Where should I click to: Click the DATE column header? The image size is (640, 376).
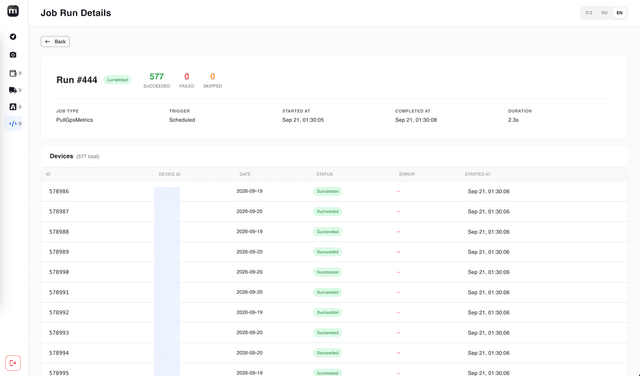(245, 174)
